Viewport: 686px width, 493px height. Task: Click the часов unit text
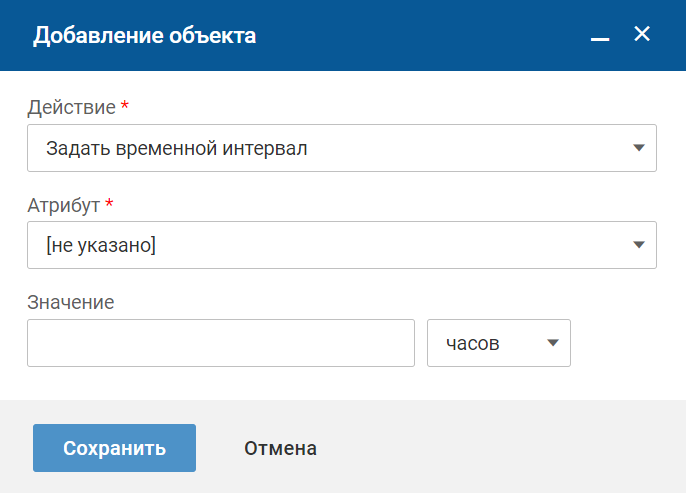(x=473, y=343)
